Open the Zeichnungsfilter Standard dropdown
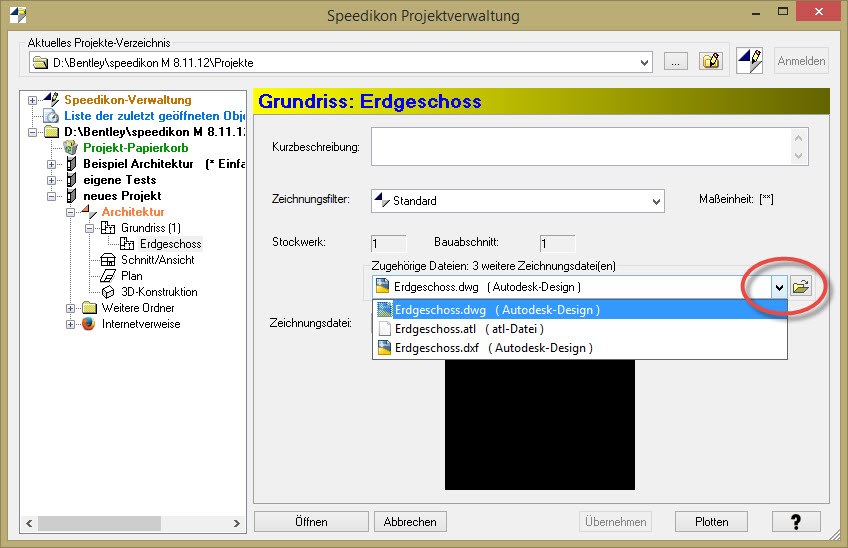This screenshot has width=848, height=548. [656, 201]
